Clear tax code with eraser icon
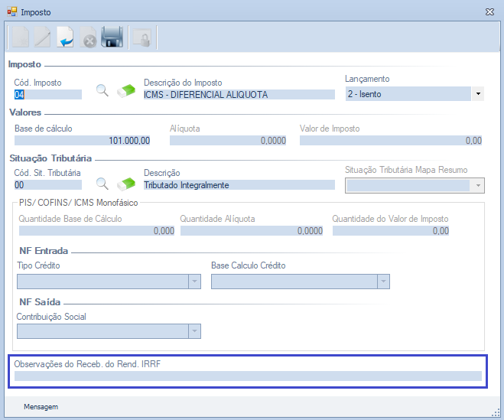Image resolution: width=504 pixels, height=420 pixels. point(126,91)
